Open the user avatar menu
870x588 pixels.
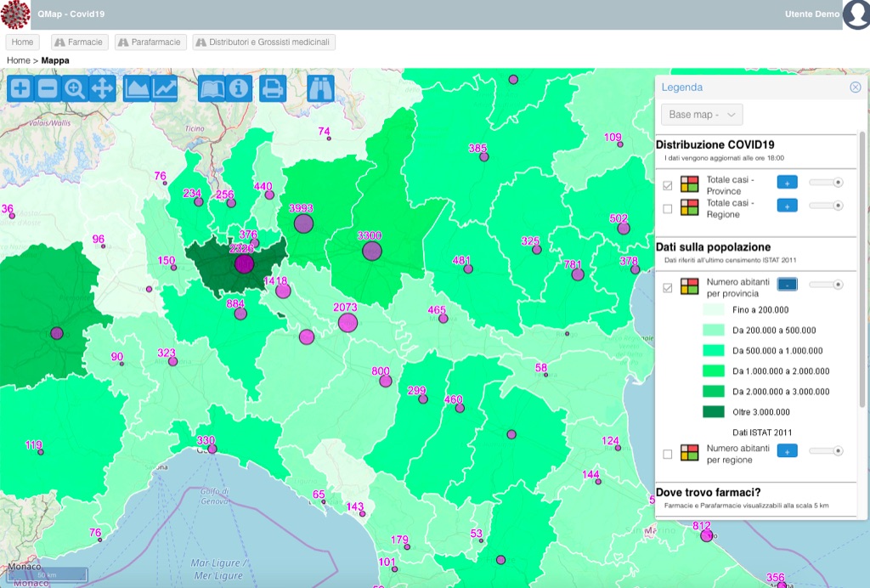coord(856,14)
